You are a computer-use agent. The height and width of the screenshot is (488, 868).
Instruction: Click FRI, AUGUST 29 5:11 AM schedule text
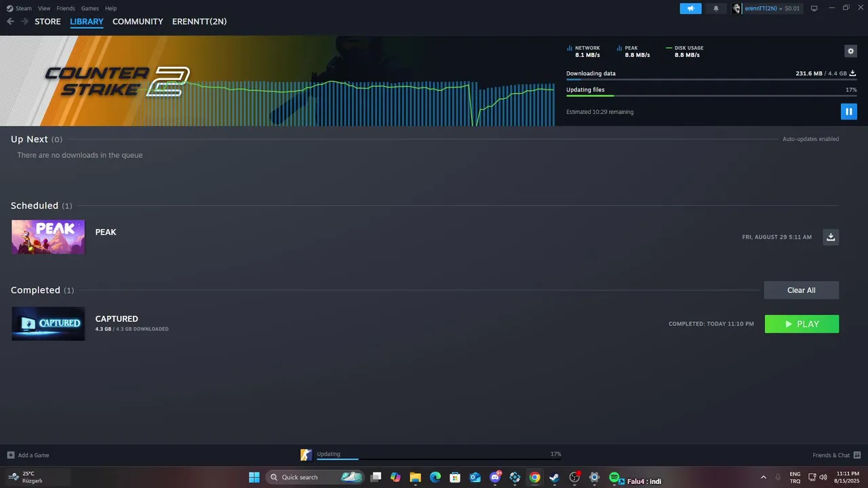pos(776,237)
